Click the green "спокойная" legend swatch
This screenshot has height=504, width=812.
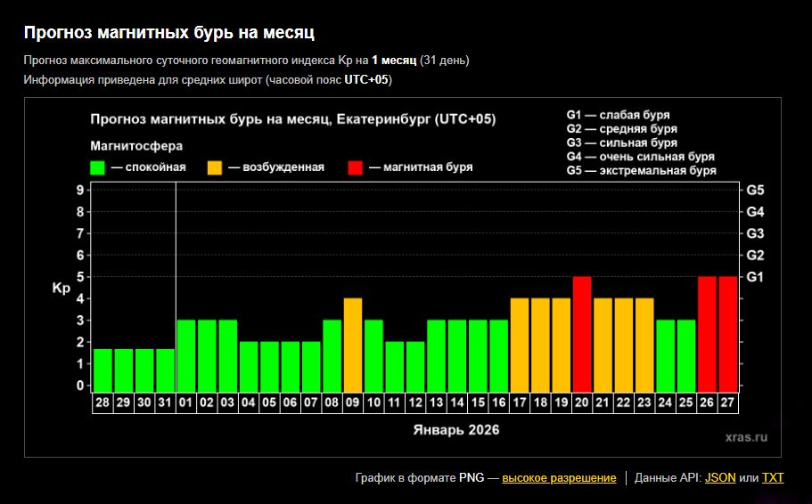tap(98, 167)
